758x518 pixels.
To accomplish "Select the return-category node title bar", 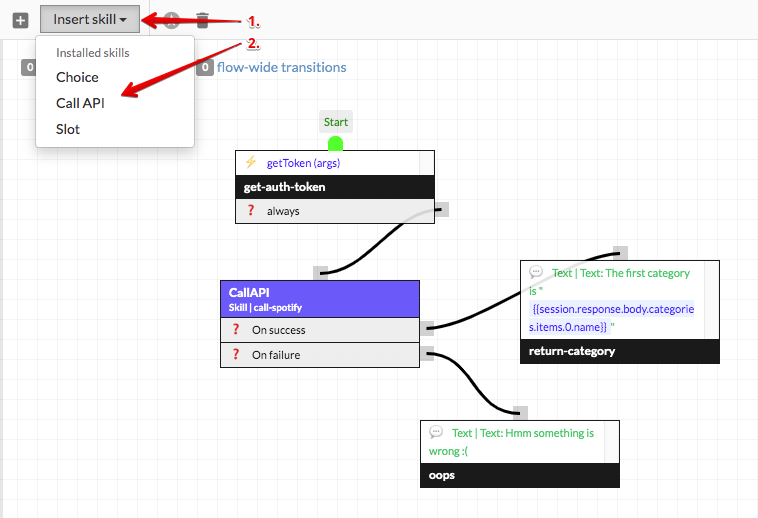I will [x=620, y=351].
